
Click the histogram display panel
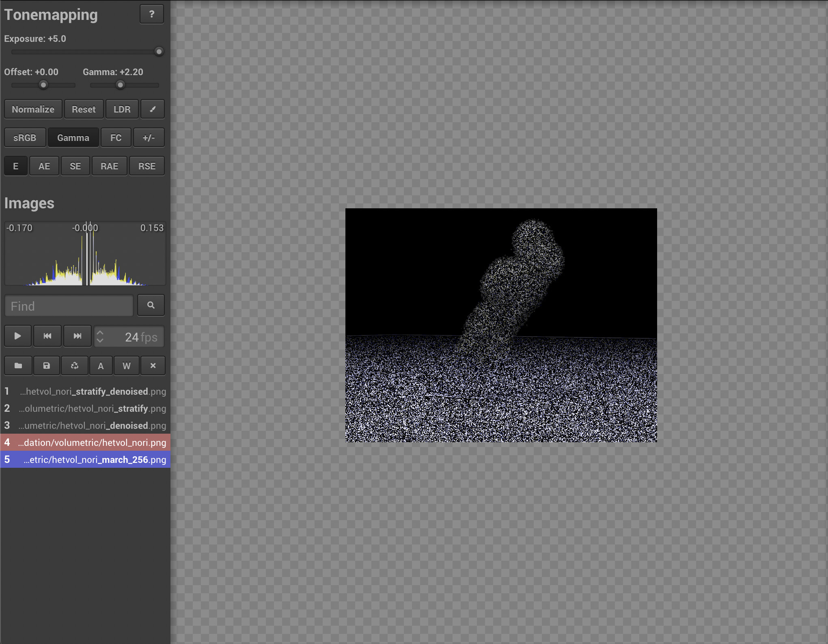(x=85, y=253)
